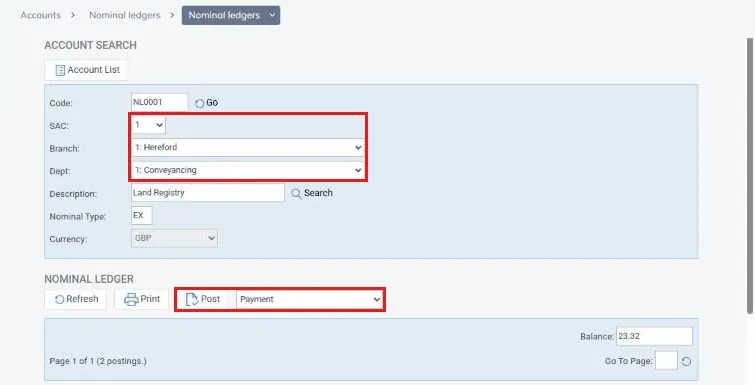Click the Accounts breadcrumb link
The height and width of the screenshot is (385, 755).
point(40,15)
